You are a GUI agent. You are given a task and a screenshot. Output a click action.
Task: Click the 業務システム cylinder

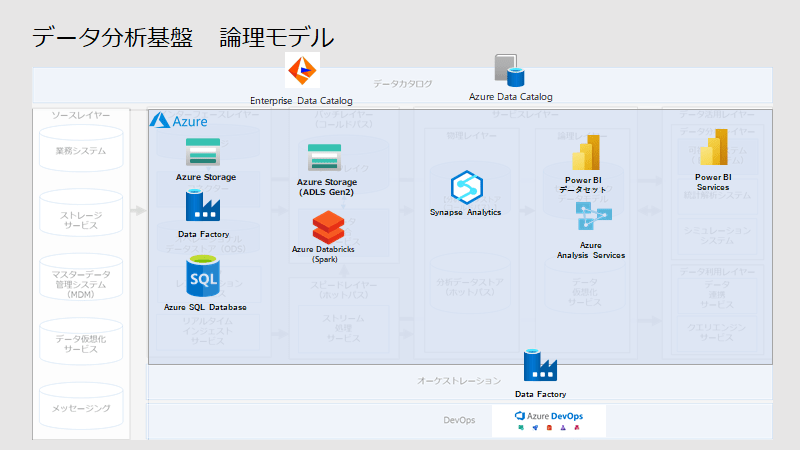click(x=81, y=148)
